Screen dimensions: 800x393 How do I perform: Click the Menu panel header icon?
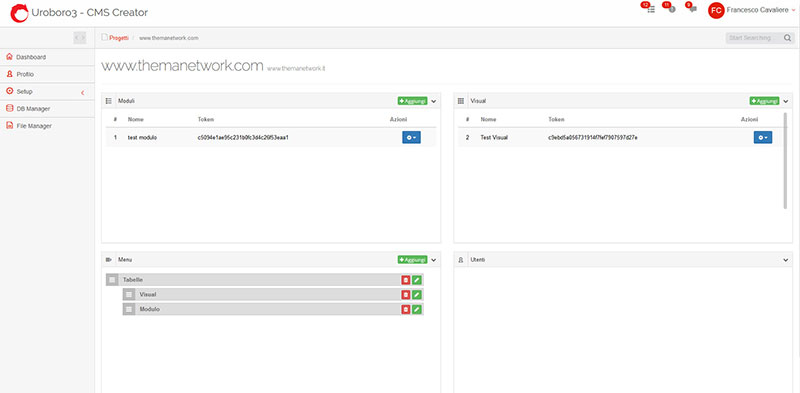click(x=108, y=260)
